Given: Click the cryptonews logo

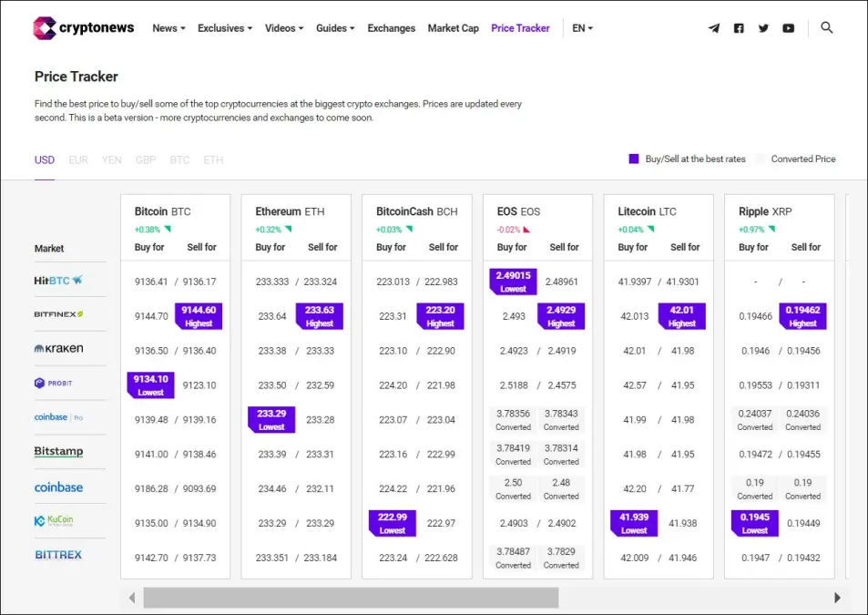Looking at the screenshot, I should (x=83, y=28).
